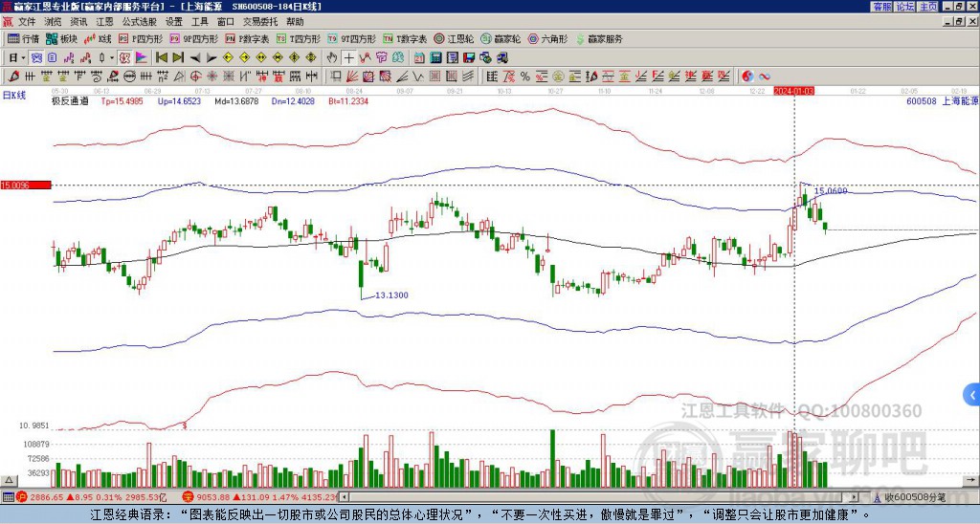Click the circle-with-line measurement icon
980x524 pixels.
point(129,76)
